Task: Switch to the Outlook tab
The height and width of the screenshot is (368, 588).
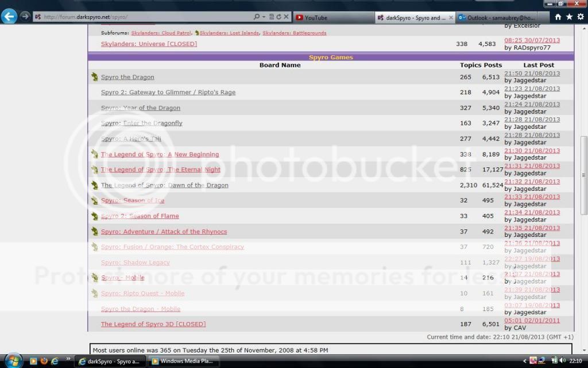Action: point(497,18)
